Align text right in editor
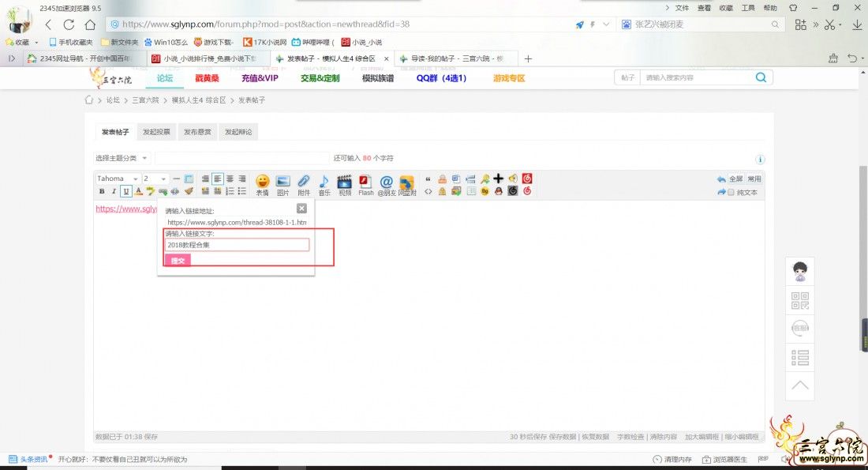Viewport: 868px width, 470px height. click(x=242, y=179)
